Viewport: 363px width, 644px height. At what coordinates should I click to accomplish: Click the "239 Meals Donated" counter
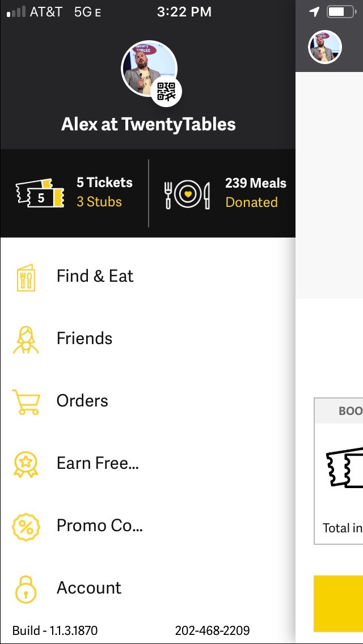click(x=254, y=193)
